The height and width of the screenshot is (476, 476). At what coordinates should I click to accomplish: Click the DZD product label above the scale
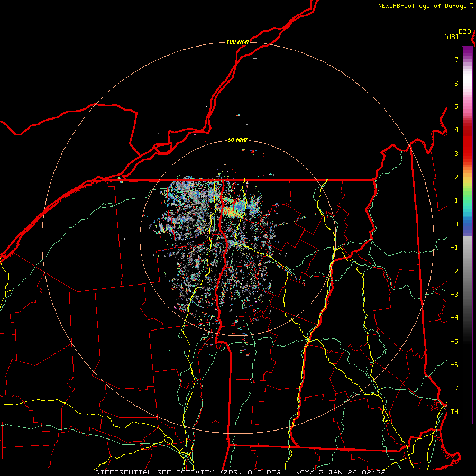pyautogui.click(x=465, y=32)
